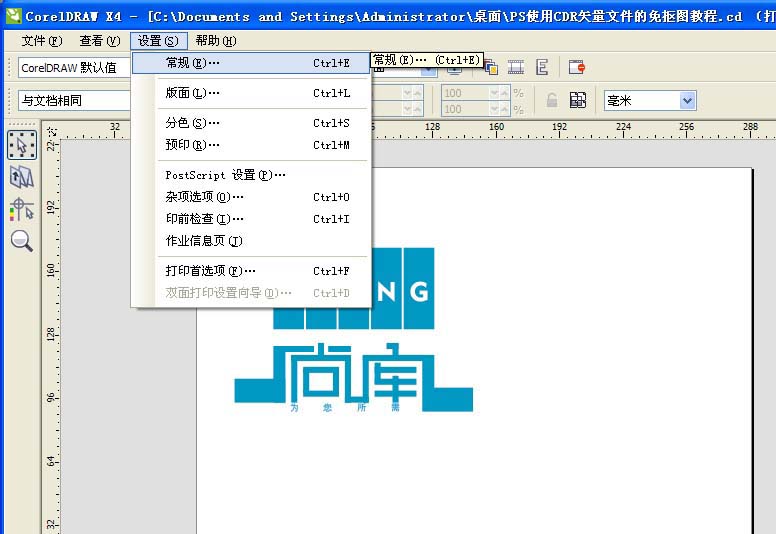Click the CorelDRAW icon in title bar
The width and height of the screenshot is (776, 534).
pyautogui.click(x=13, y=16)
